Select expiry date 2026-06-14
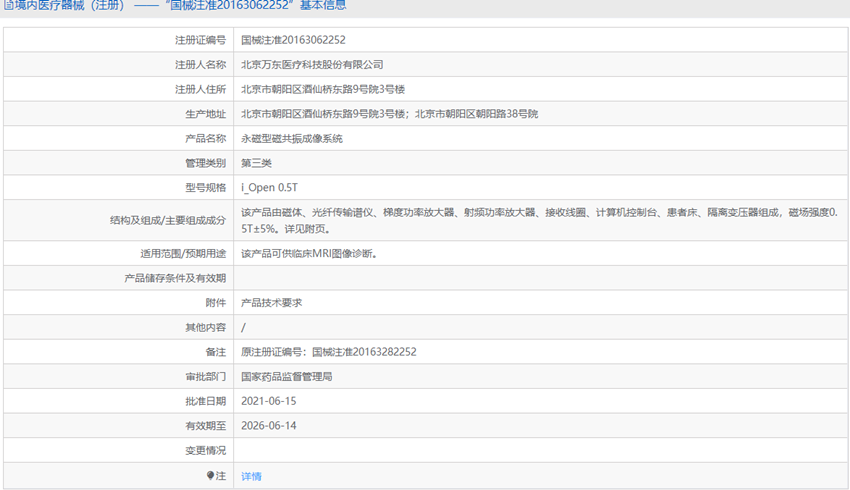The width and height of the screenshot is (850, 490). (x=269, y=425)
